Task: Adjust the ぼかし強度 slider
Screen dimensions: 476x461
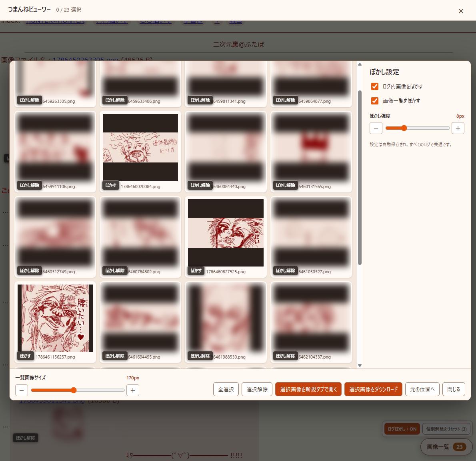Action: click(418, 128)
